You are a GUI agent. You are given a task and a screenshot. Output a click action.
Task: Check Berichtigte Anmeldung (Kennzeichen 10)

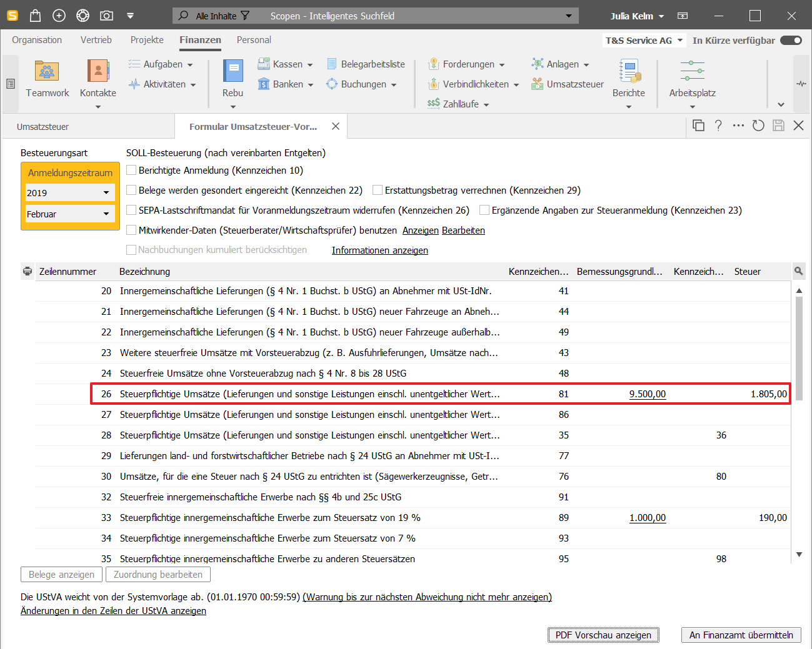(131, 170)
